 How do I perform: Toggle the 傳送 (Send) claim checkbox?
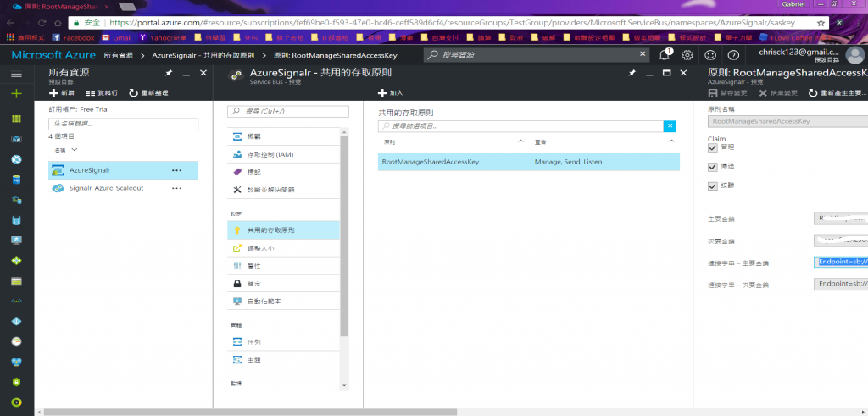tap(713, 167)
